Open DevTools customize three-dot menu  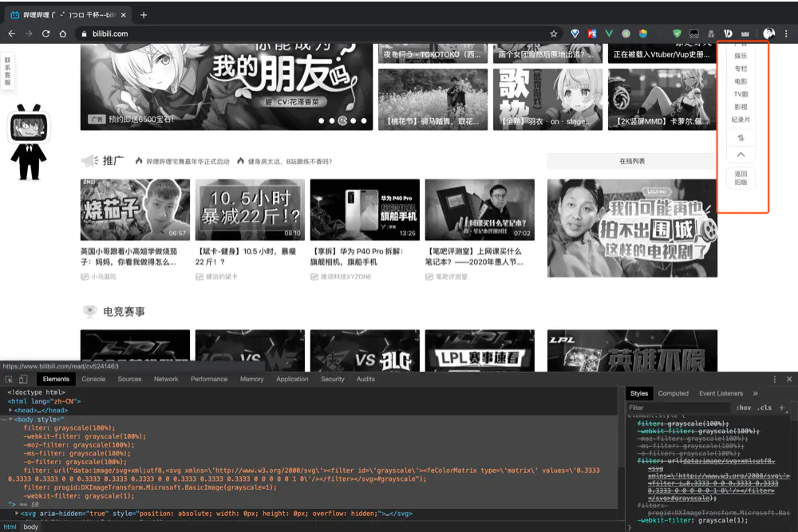(x=775, y=380)
